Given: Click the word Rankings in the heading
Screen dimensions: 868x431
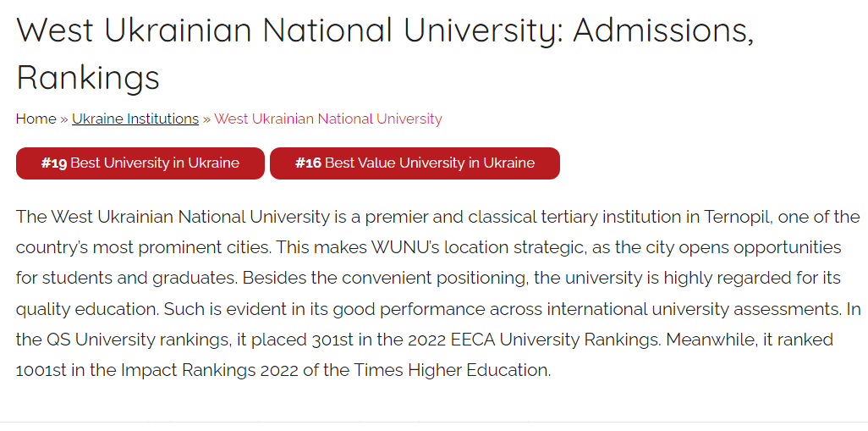Looking at the screenshot, I should click(x=88, y=77).
